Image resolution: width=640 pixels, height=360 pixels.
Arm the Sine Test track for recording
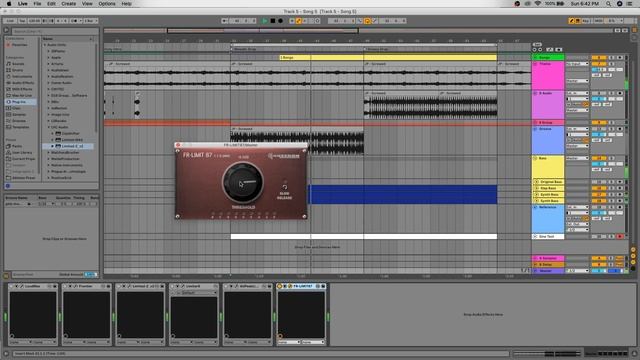[620, 236]
